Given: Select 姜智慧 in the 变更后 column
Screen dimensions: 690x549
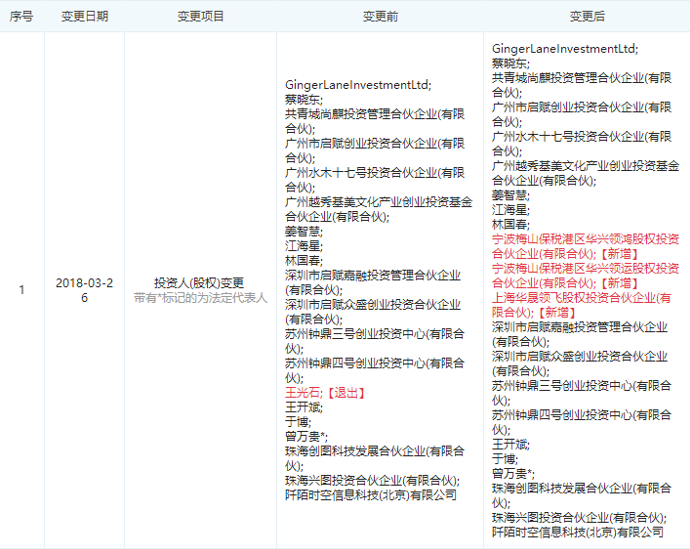Looking at the screenshot, I should [510, 195].
